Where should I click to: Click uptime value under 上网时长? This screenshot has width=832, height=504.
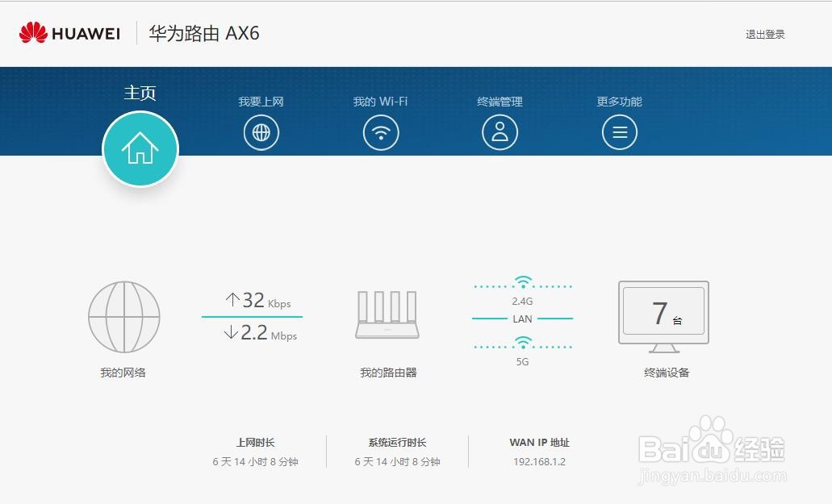[256, 461]
